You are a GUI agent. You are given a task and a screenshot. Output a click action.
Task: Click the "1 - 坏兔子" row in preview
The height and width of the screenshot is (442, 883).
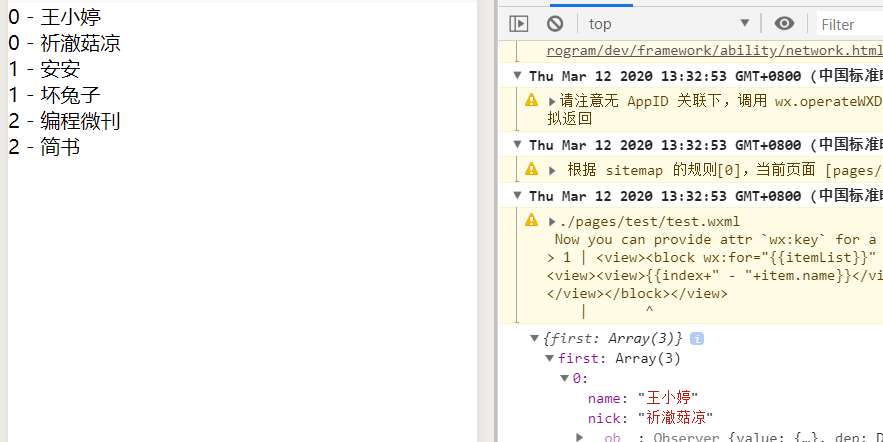(x=54, y=95)
